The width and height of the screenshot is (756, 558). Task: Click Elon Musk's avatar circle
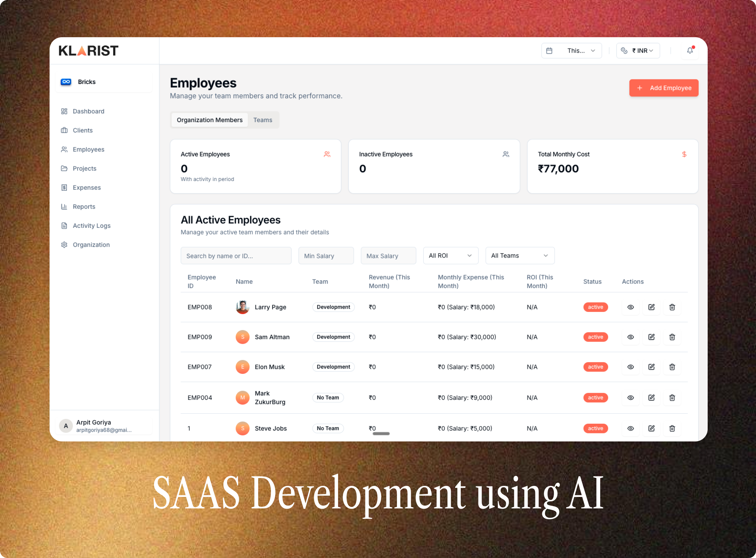coord(242,367)
